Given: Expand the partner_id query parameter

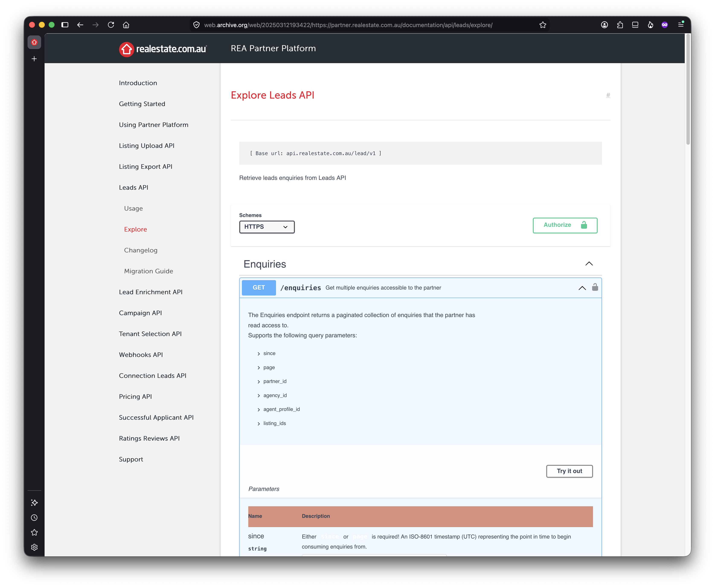Looking at the screenshot, I should pos(272,381).
